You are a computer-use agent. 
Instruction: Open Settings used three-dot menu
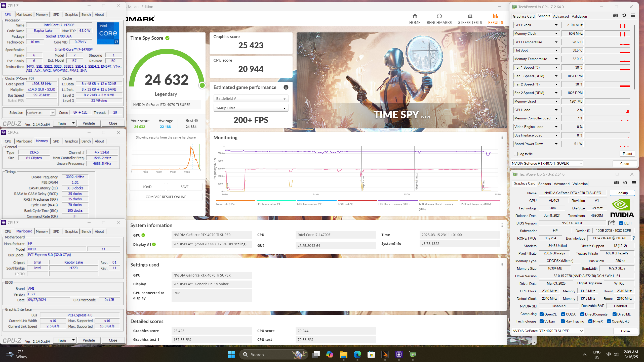(502, 265)
